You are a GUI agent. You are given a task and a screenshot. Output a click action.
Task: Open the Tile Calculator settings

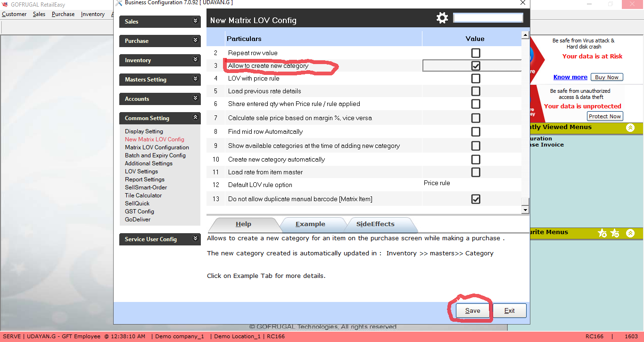coord(143,195)
